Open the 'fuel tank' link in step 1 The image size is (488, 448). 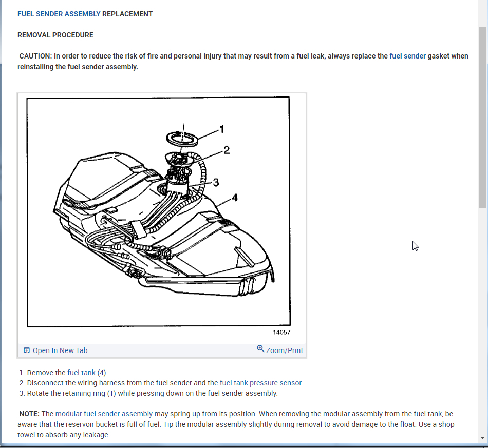81,373
